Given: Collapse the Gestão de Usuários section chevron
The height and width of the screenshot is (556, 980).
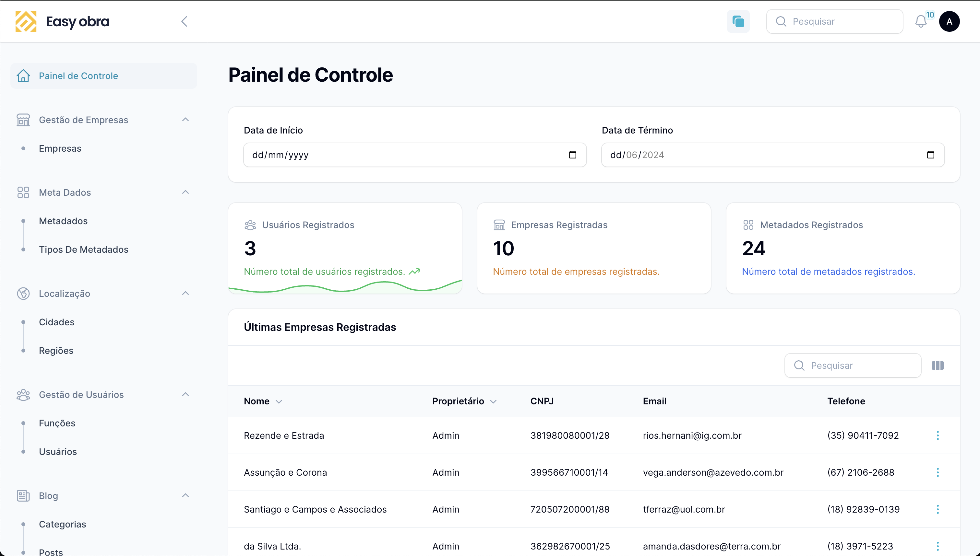Looking at the screenshot, I should click(x=185, y=394).
